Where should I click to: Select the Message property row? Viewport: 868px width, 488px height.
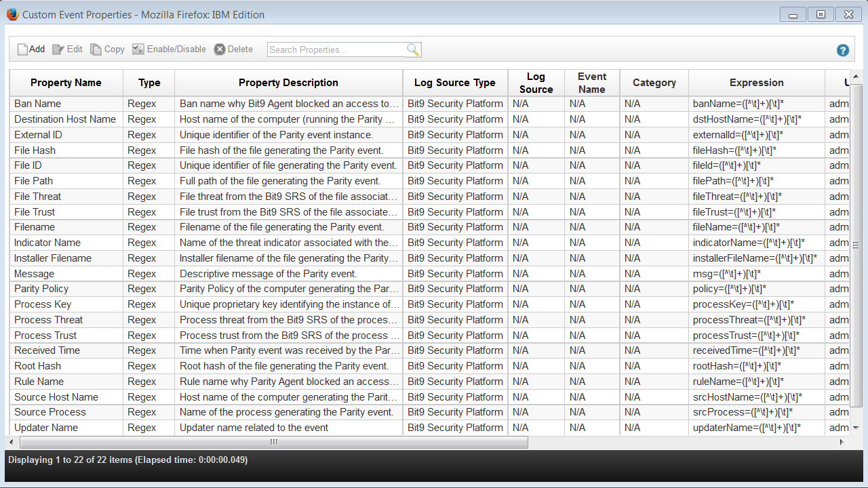(x=430, y=274)
